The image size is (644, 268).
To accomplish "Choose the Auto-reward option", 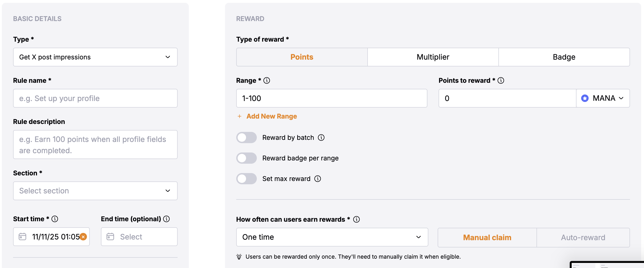I will tap(583, 237).
